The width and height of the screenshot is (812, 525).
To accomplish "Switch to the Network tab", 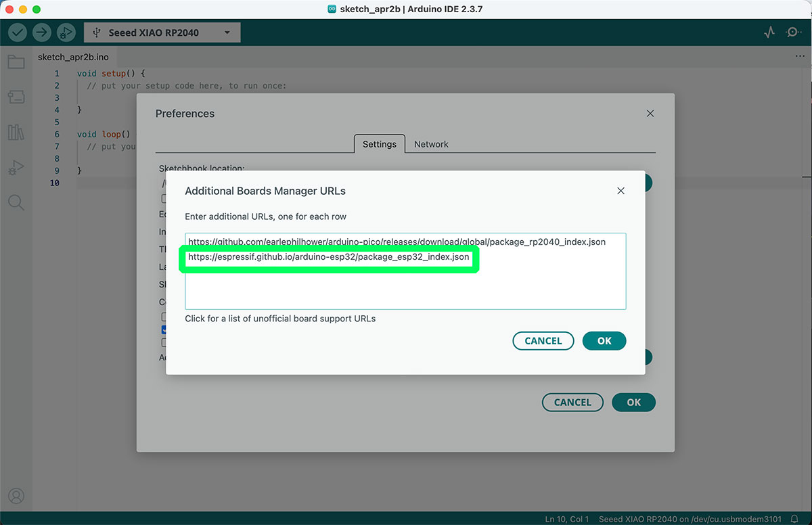I will point(431,144).
